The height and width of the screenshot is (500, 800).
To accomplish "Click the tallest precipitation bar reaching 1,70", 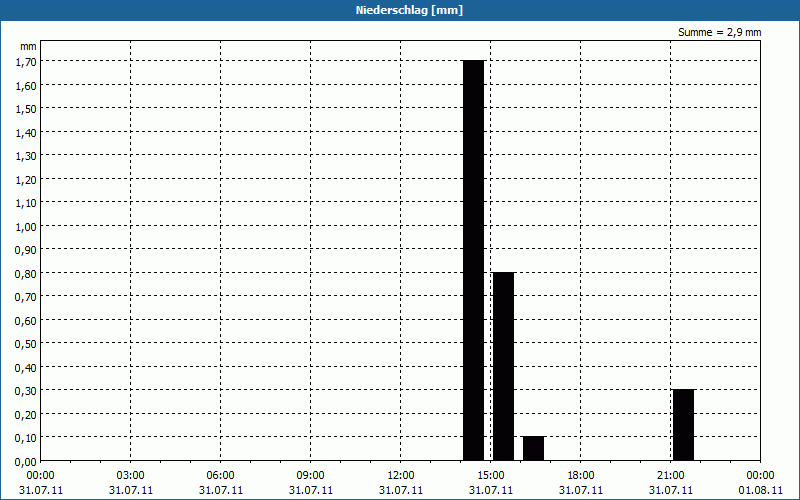I will 473,260.
